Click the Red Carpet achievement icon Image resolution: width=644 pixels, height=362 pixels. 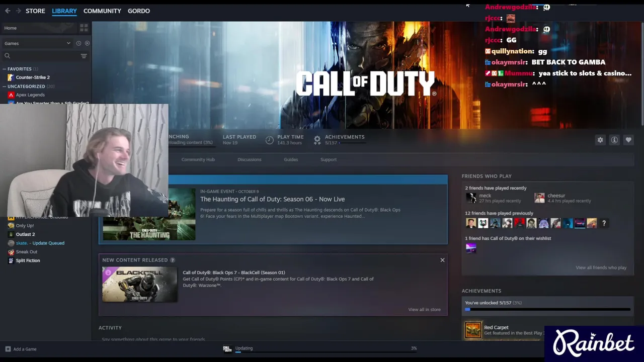[473, 330]
